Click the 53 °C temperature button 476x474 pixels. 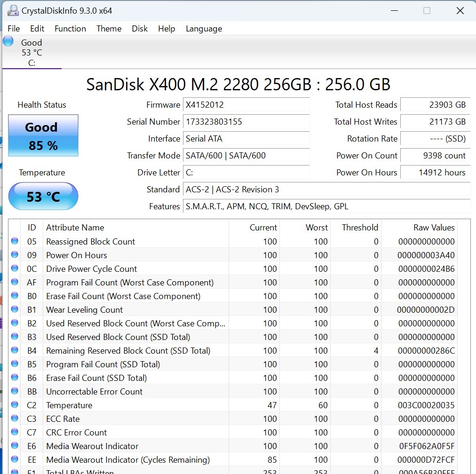pos(43,196)
